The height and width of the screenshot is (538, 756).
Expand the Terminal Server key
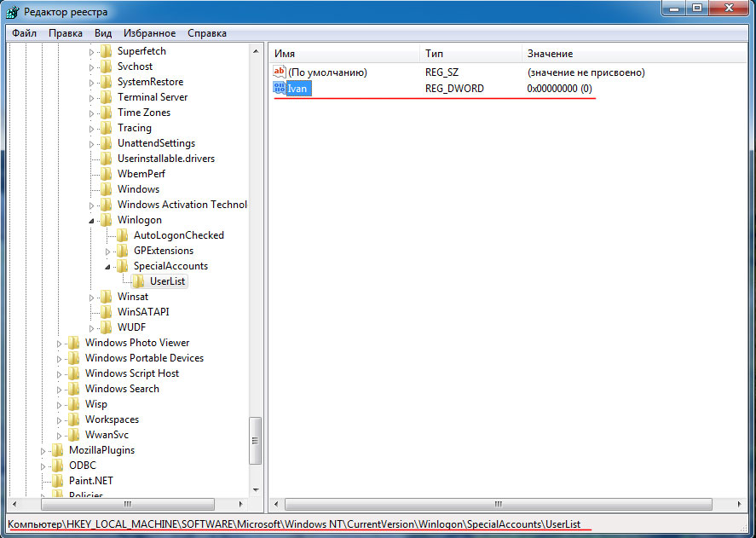91,98
